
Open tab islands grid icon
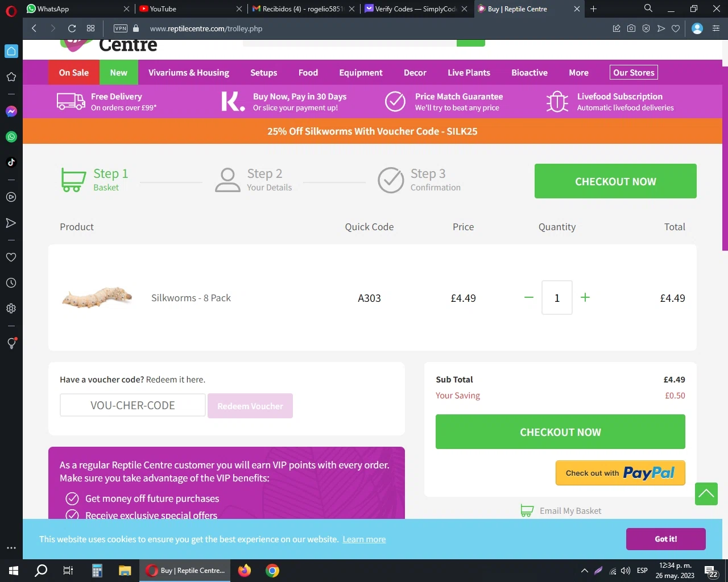(90, 28)
